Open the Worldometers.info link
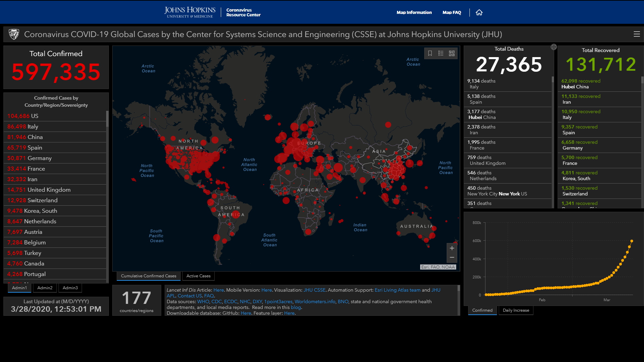This screenshot has width=644, height=362. [x=315, y=301]
